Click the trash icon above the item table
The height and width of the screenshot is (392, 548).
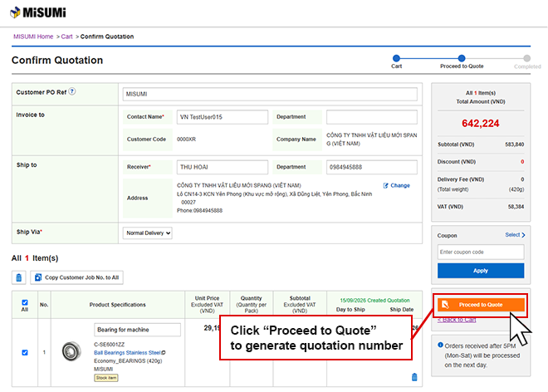pyautogui.click(x=19, y=277)
